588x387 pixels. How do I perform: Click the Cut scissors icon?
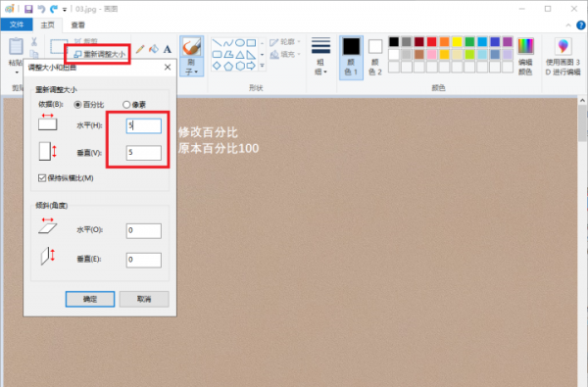pyautogui.click(x=34, y=41)
